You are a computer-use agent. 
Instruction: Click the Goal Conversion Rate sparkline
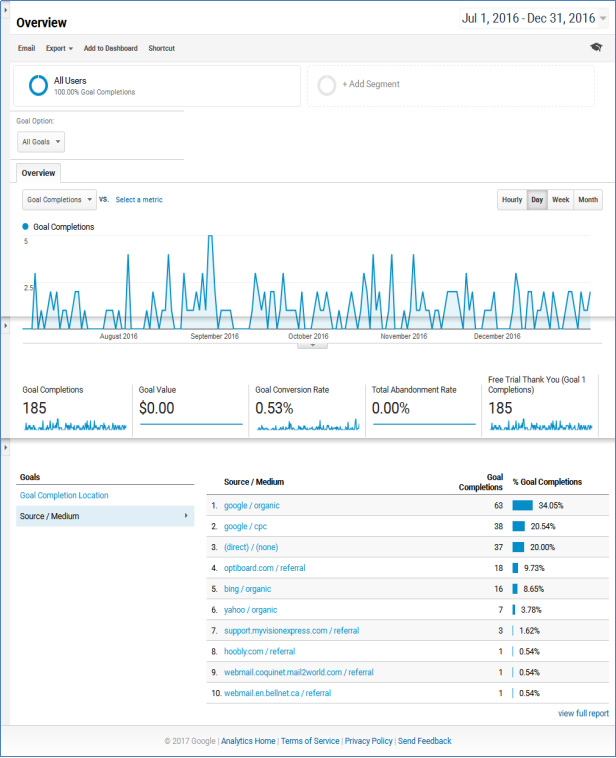tap(307, 425)
